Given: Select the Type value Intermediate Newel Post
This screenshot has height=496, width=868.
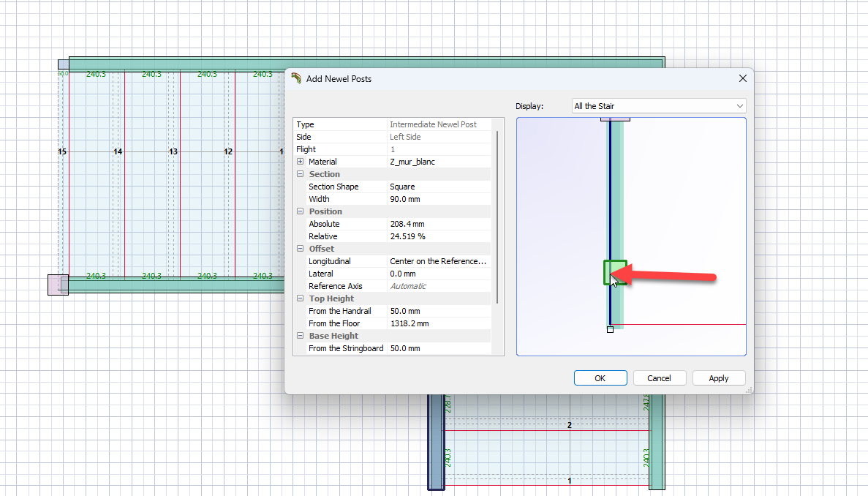Looking at the screenshot, I should [x=439, y=124].
